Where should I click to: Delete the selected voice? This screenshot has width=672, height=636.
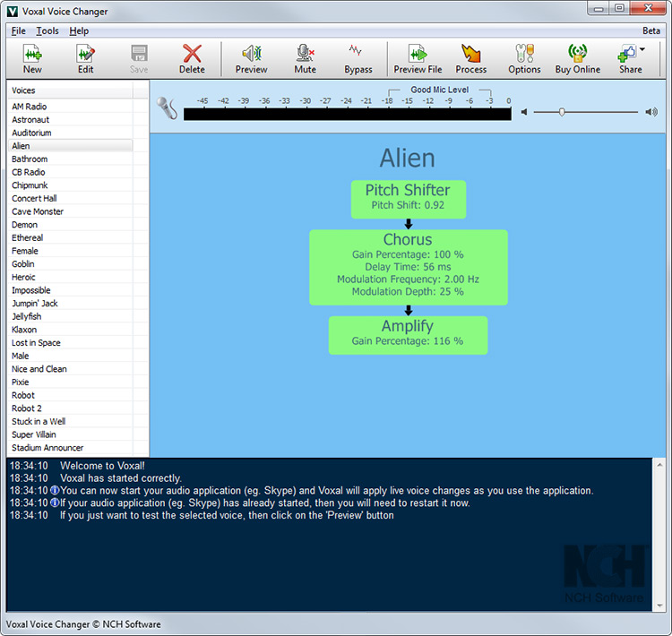[x=192, y=59]
